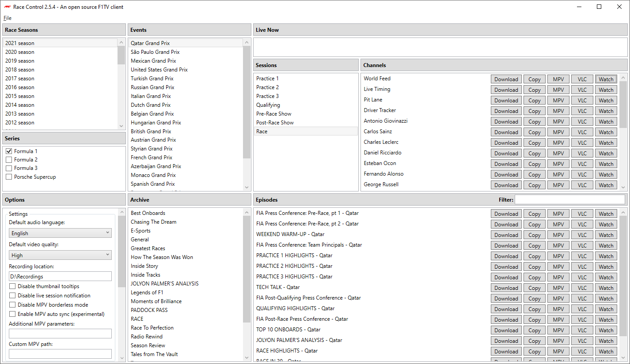
Task: Select the Qualifying session
Action: pyautogui.click(x=306, y=105)
